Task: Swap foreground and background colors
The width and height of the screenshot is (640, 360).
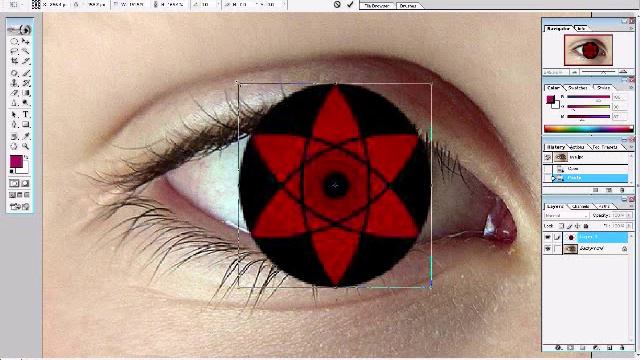Action: [x=27, y=157]
